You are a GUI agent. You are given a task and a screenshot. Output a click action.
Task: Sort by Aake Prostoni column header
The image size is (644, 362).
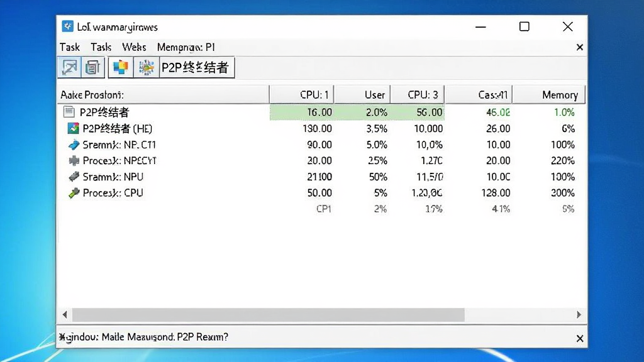[x=163, y=95]
